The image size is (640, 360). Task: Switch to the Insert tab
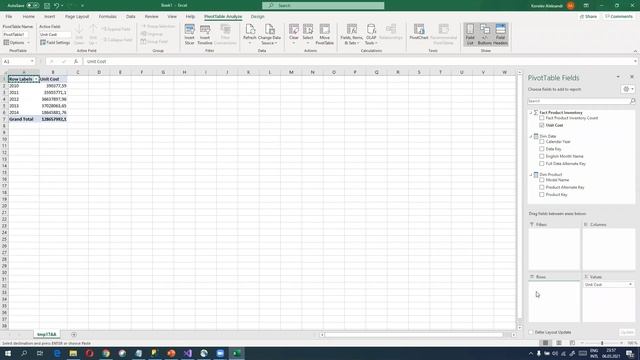(x=49, y=17)
